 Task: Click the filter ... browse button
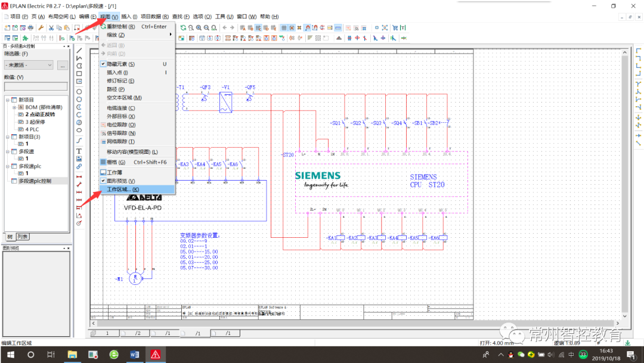63,65
